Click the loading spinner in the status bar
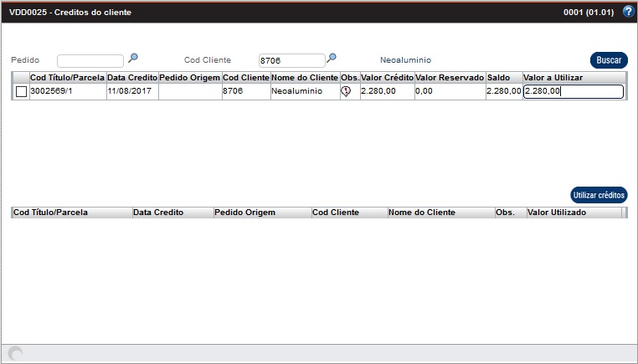This screenshot has height=364, width=638. point(15,354)
